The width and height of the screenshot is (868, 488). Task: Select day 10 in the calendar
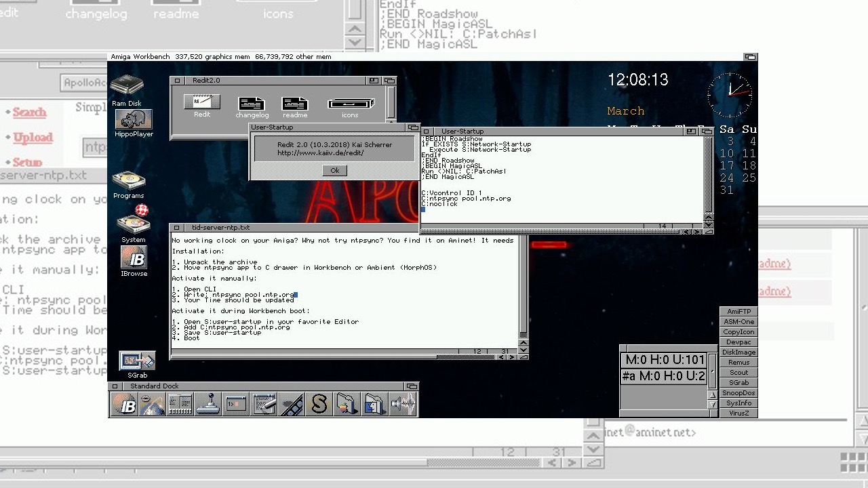(726, 154)
